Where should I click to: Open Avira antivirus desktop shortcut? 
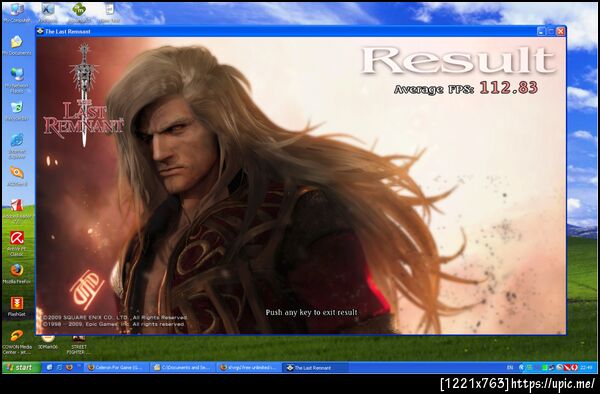[16, 243]
